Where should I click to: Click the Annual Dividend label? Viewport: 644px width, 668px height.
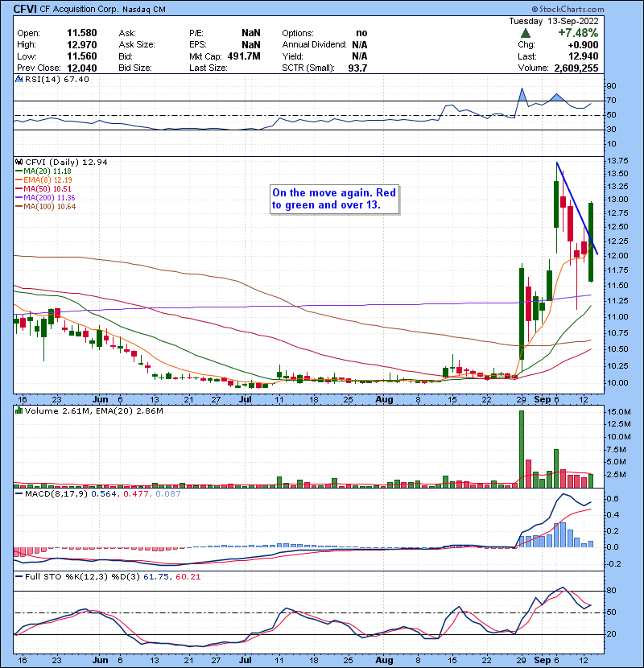[315, 45]
